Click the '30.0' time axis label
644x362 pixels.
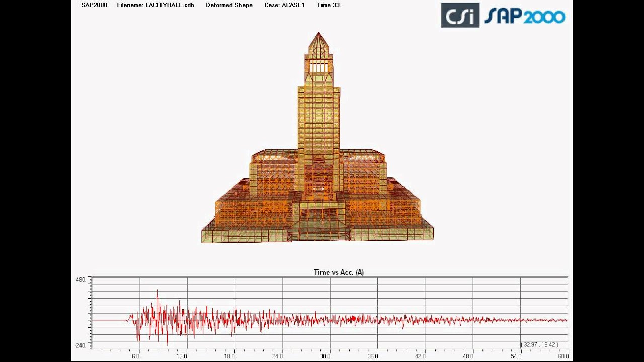coord(325,356)
